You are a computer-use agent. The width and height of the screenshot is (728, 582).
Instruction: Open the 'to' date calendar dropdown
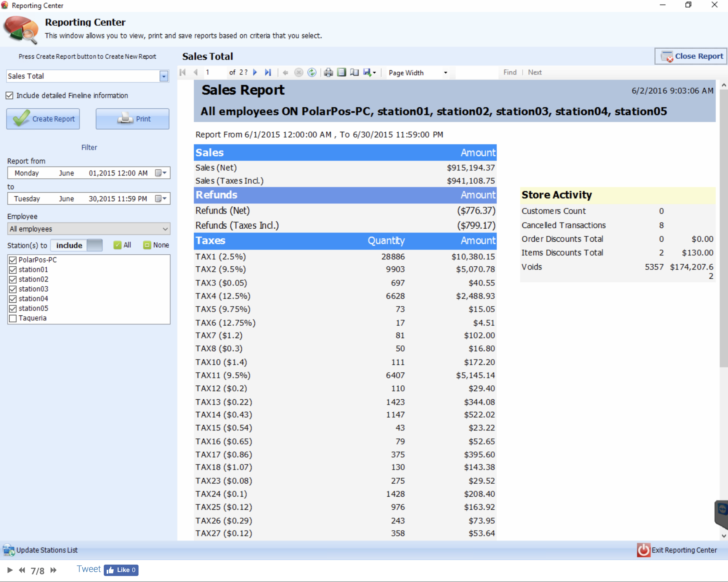[161, 199]
